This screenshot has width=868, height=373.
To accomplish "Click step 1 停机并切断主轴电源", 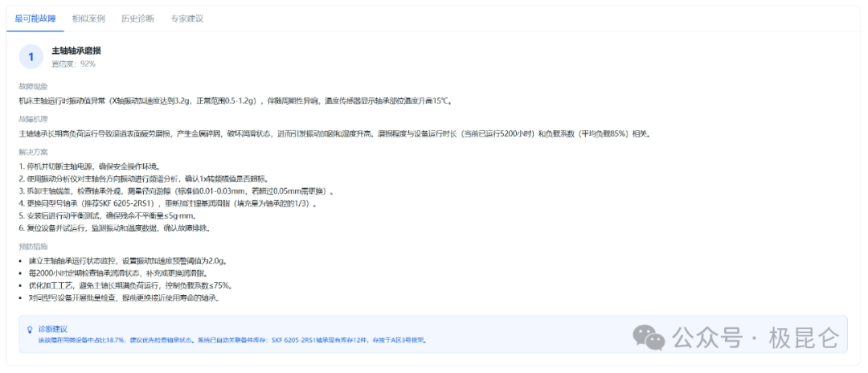I will pyautogui.click(x=90, y=166).
